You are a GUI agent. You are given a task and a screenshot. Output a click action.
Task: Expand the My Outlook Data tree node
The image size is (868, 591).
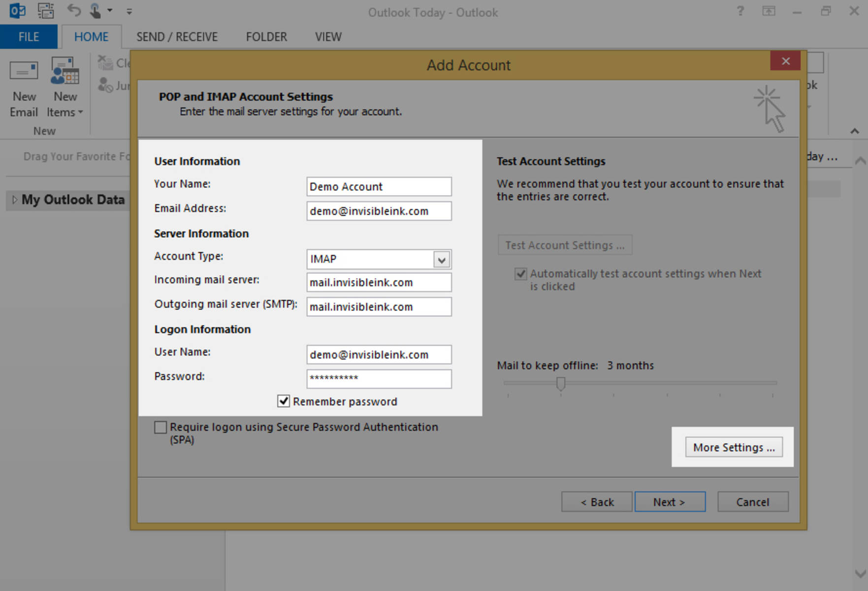[x=14, y=199]
